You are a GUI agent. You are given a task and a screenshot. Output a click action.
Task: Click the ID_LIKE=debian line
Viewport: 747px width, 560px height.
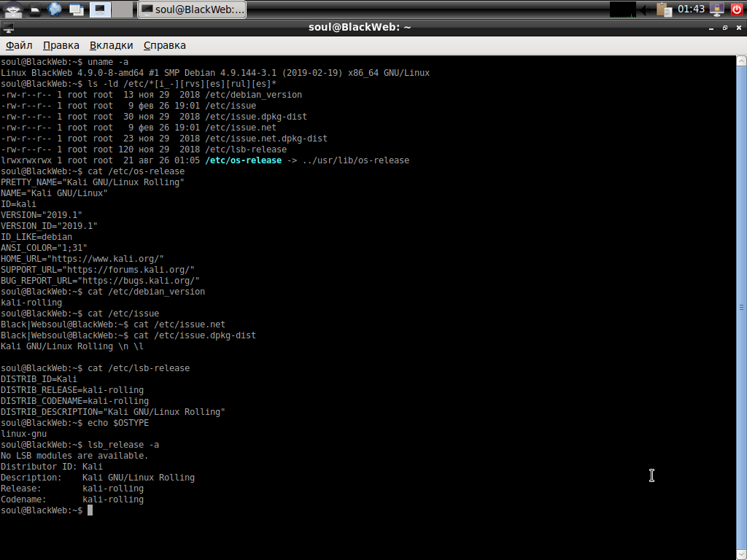[x=36, y=237]
